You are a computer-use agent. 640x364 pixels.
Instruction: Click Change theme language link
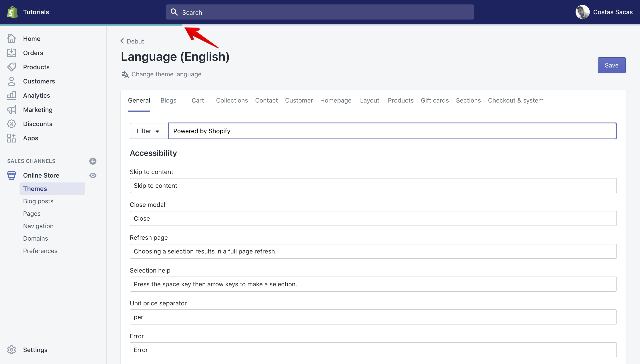tap(166, 74)
